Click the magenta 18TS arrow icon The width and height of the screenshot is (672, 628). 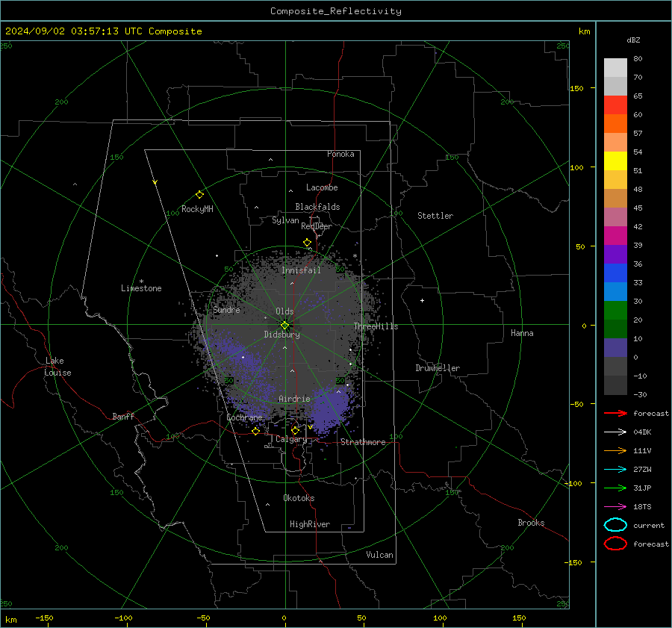(615, 507)
